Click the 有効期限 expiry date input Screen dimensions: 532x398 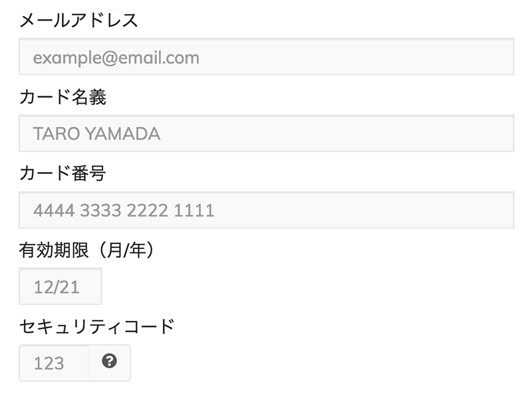60,286
